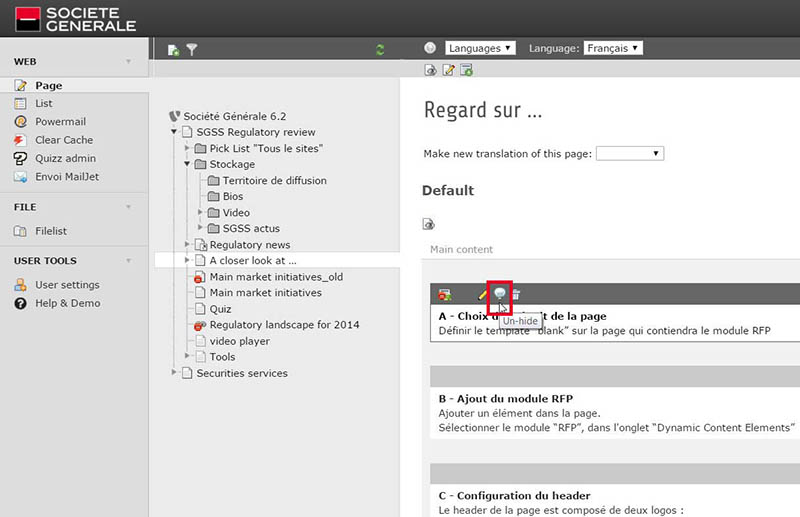800x517 pixels.
Task: Open the Make new translation dropdown
Action: click(630, 154)
